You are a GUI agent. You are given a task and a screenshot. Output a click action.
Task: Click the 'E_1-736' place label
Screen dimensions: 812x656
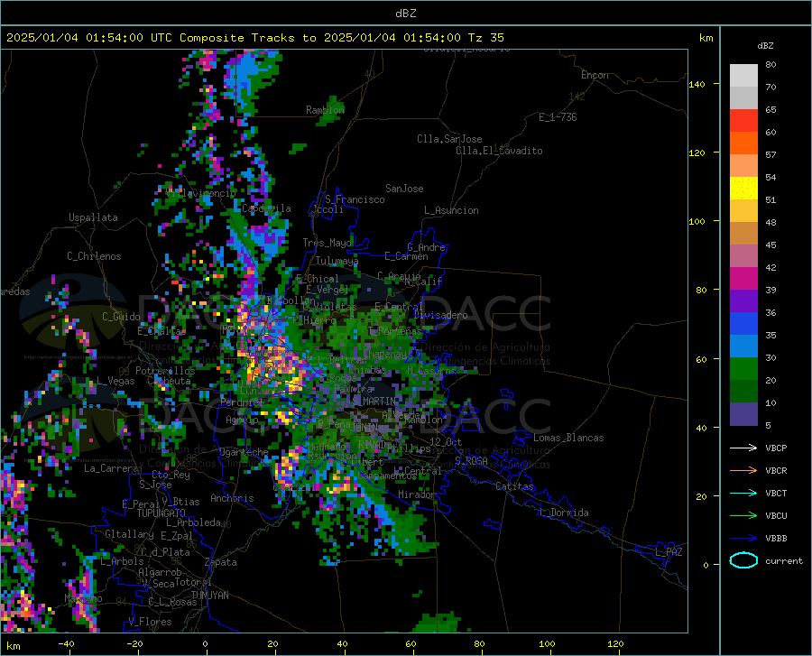[x=558, y=117]
